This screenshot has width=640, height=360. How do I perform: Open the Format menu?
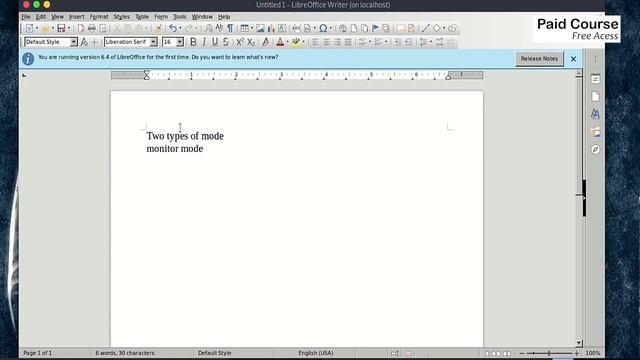pyautogui.click(x=99, y=17)
